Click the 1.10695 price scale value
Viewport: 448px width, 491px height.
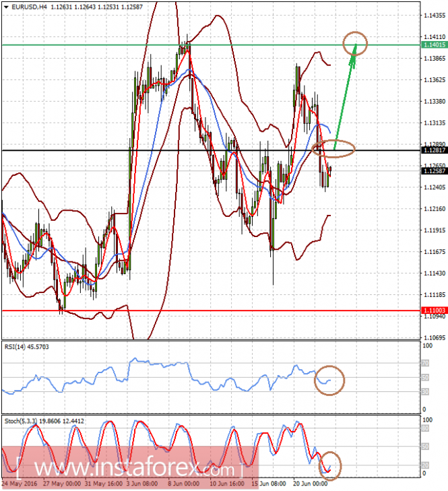coord(435,338)
